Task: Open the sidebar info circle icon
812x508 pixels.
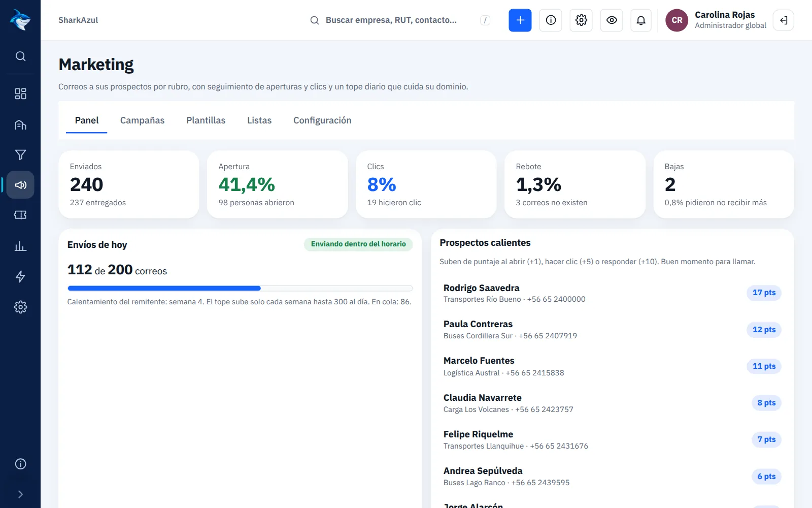Action: point(20,464)
